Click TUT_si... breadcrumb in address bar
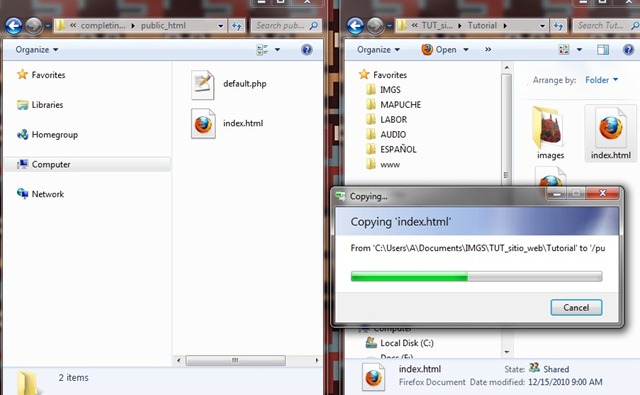Screen dimensions: 640x395 [437, 26]
